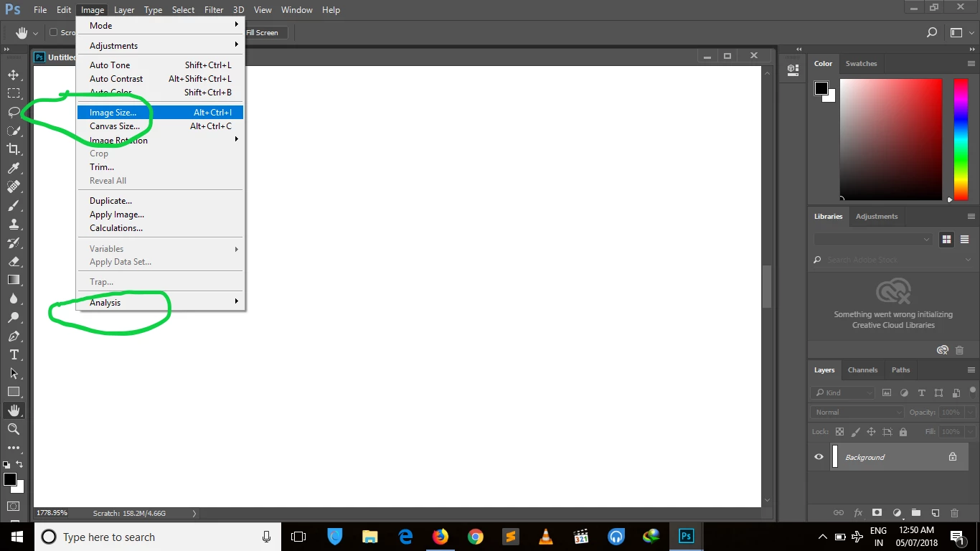Toggle Lock image pixels brush icon
Screen dimensions: 980x551
click(x=855, y=432)
